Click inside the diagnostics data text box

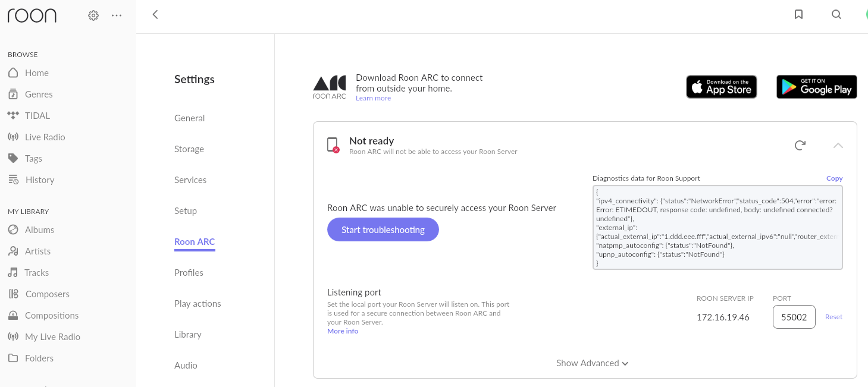point(717,227)
